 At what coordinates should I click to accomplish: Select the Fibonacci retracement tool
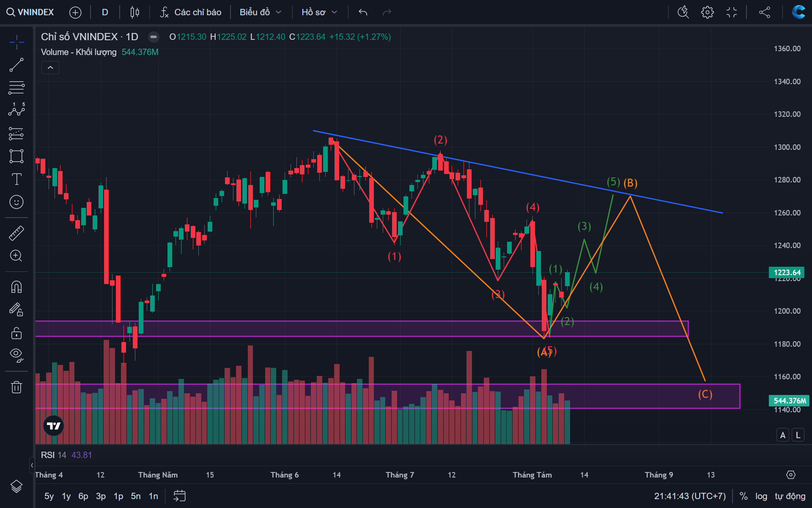(x=16, y=88)
